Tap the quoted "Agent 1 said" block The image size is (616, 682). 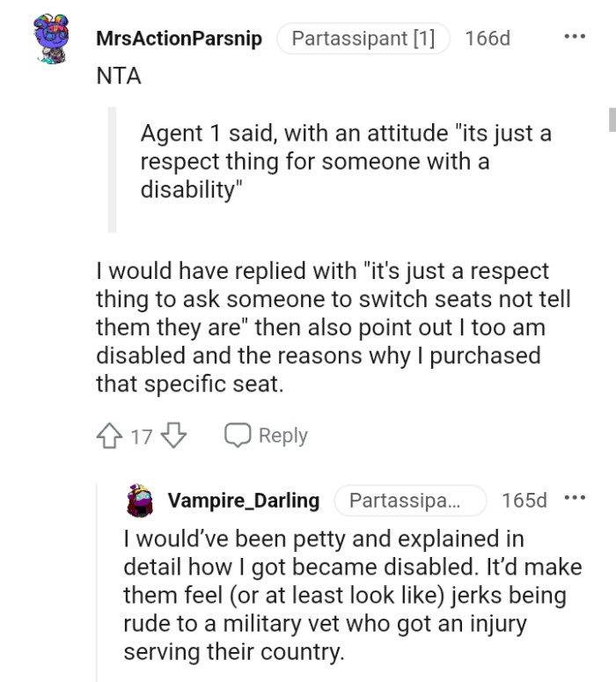[x=346, y=163]
